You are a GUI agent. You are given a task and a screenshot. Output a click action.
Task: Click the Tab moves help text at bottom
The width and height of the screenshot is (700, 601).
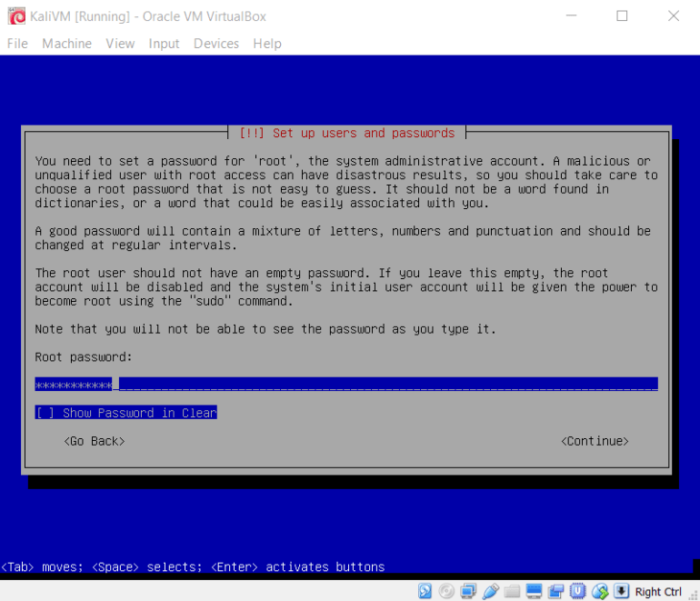click(x=193, y=566)
